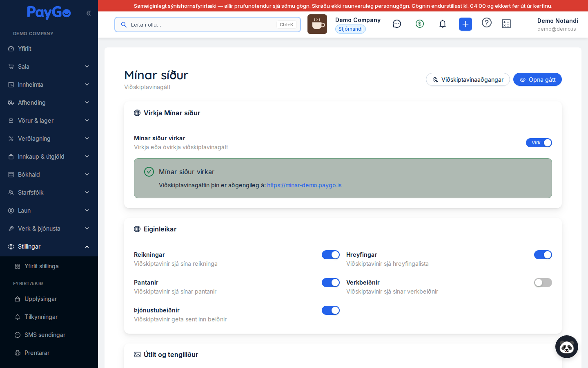
Task: Click the blue plus quick-add button
Action: [465, 24]
